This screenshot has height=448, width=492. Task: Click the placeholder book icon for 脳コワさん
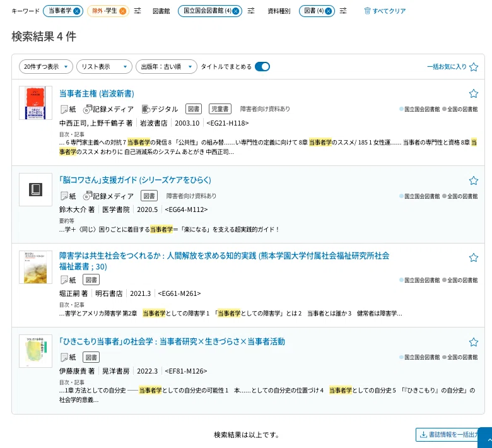pyautogui.click(x=35, y=190)
